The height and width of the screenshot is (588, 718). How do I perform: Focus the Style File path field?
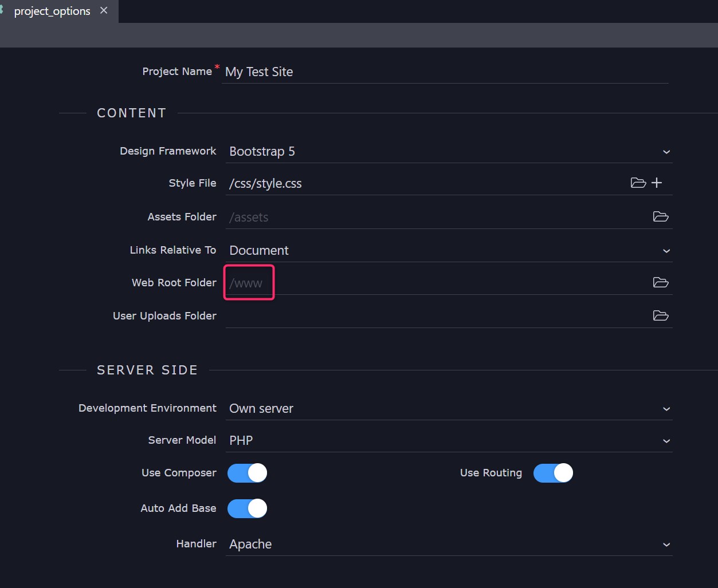click(x=424, y=184)
